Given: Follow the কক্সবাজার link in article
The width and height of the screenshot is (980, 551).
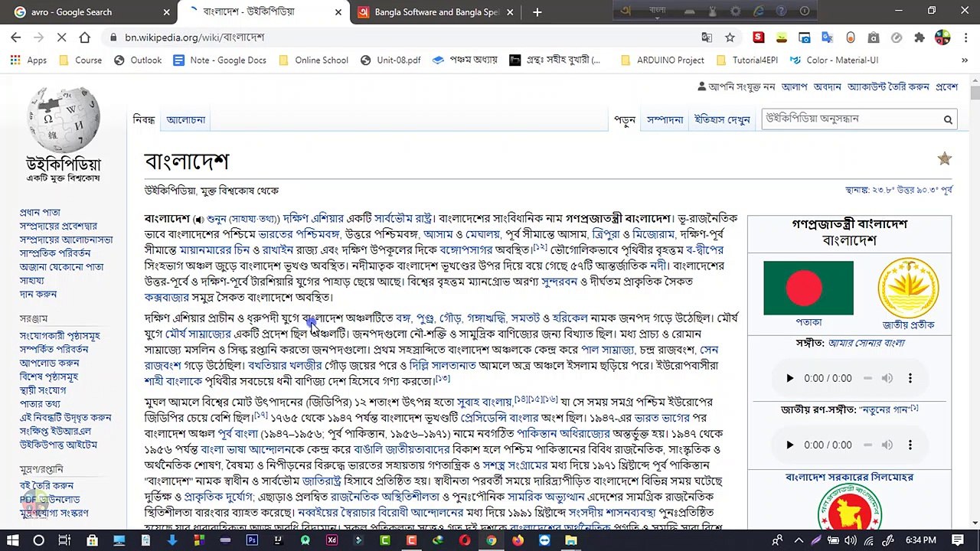Looking at the screenshot, I should [x=166, y=297].
